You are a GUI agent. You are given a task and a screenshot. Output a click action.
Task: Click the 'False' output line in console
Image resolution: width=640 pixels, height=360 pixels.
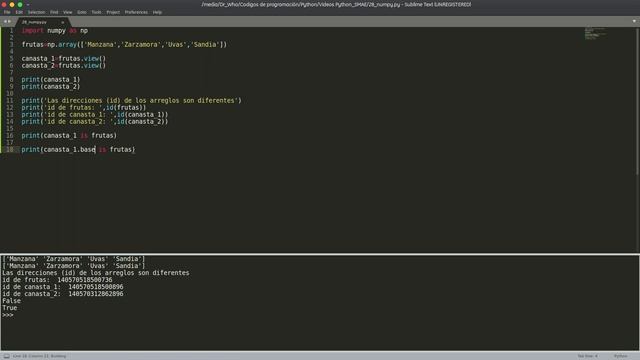(11, 301)
